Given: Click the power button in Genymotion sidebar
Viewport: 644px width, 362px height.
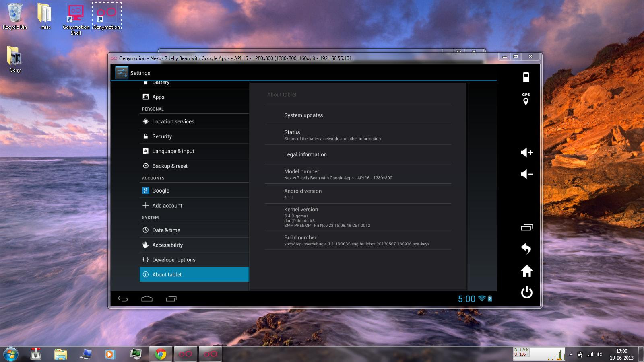Looking at the screenshot, I should (x=526, y=292).
